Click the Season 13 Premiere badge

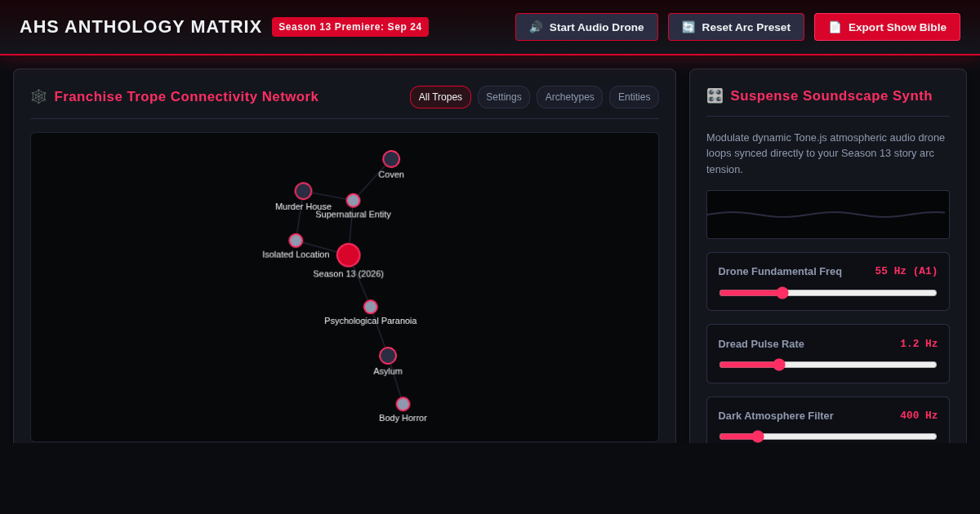click(350, 27)
